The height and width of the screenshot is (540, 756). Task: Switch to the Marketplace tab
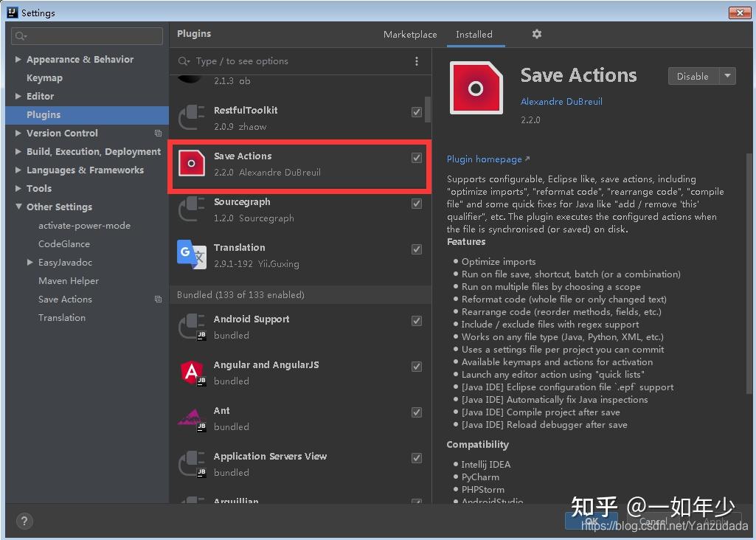pyautogui.click(x=409, y=34)
